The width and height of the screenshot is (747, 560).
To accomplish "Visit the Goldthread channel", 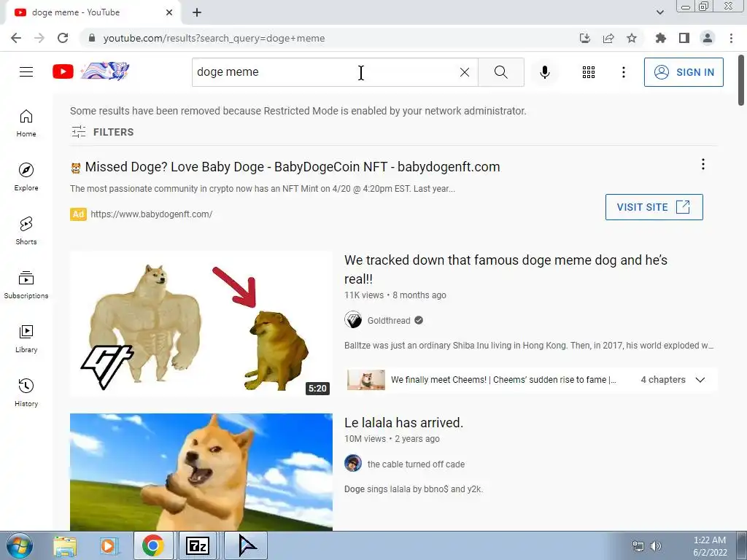I will point(389,321).
